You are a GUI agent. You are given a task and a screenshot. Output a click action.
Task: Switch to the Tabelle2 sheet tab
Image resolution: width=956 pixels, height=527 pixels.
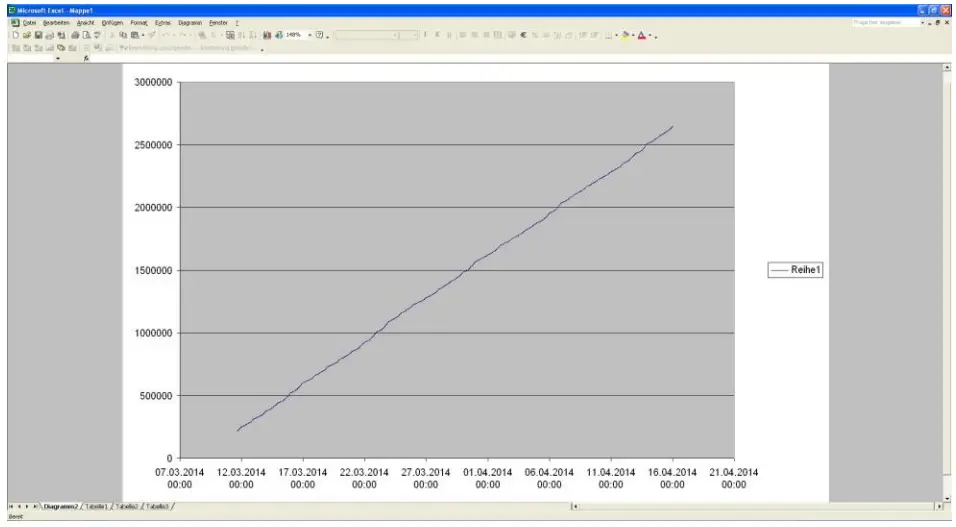click(x=127, y=506)
